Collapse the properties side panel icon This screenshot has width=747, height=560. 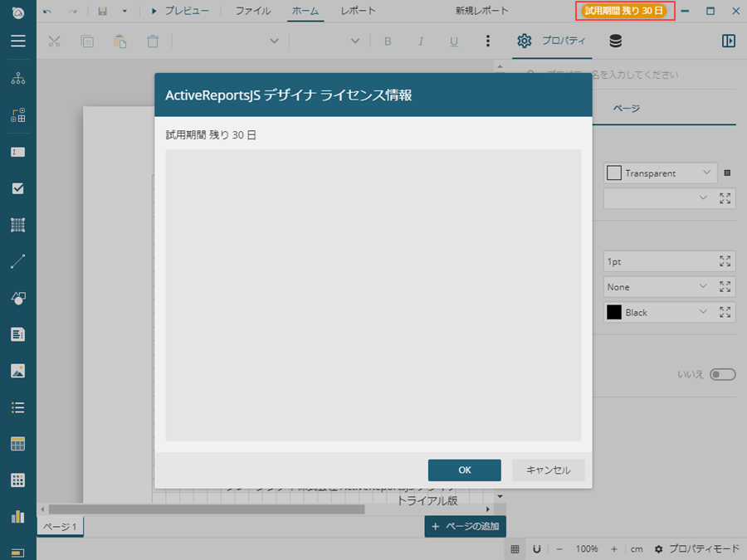tap(729, 41)
